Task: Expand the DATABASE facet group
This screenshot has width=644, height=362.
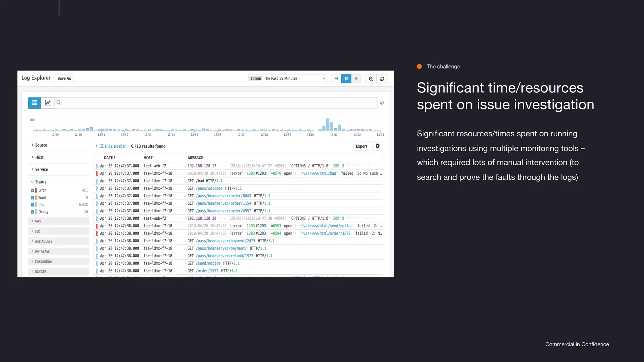Action: [x=58, y=251]
